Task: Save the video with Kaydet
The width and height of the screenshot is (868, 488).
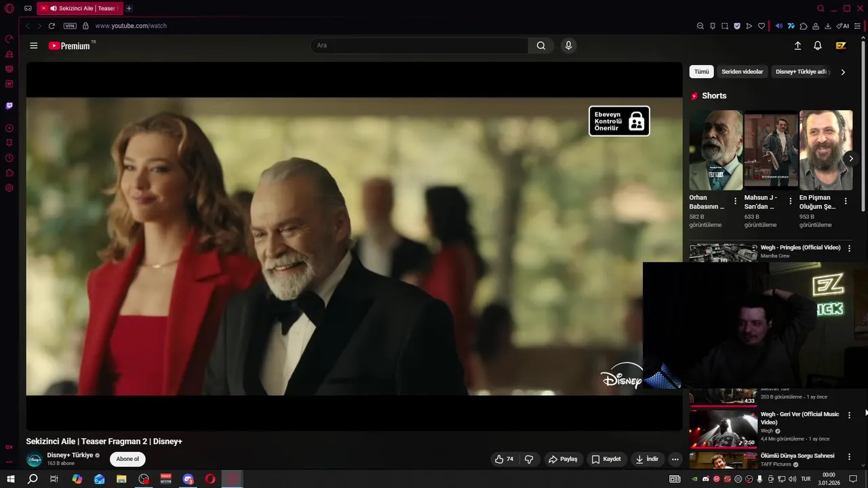Action: click(x=606, y=459)
